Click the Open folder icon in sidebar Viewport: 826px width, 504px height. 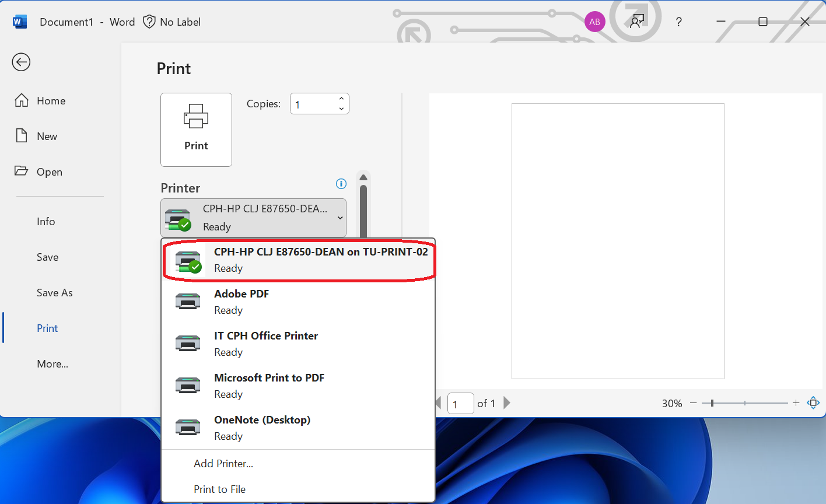point(22,171)
